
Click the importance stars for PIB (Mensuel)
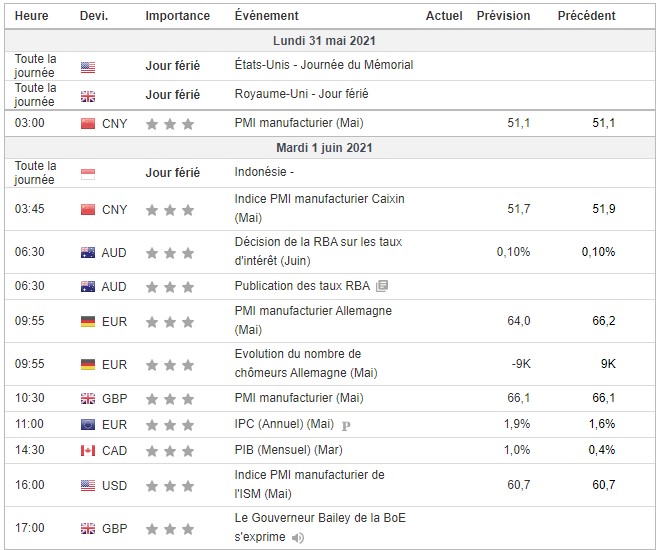click(x=169, y=451)
